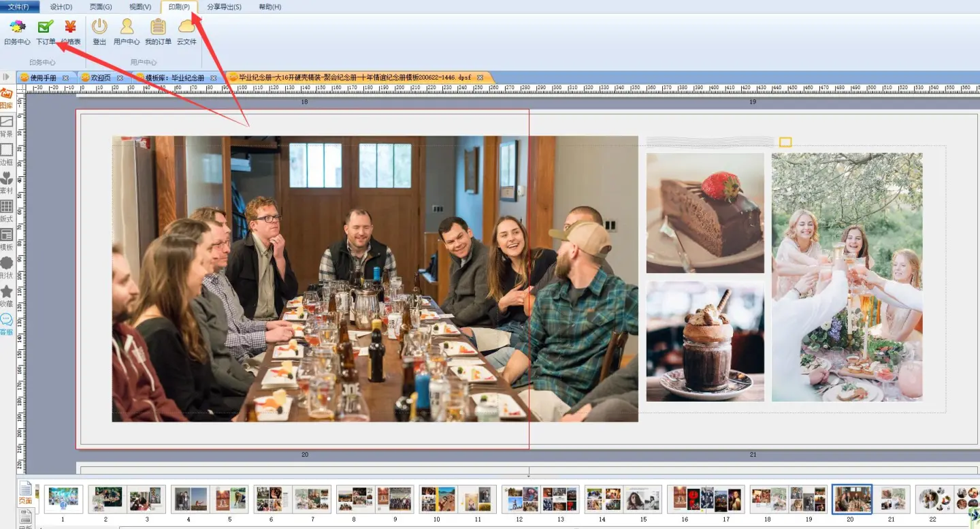The width and height of the screenshot is (980, 529).
Task: Open the 价格表 price list
Action: tap(70, 32)
